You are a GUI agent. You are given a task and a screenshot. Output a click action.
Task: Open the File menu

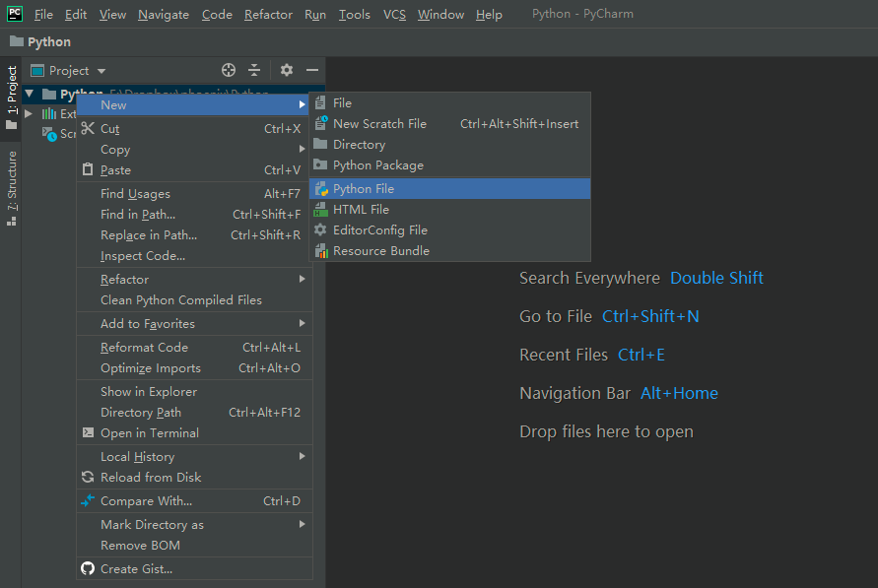43,15
